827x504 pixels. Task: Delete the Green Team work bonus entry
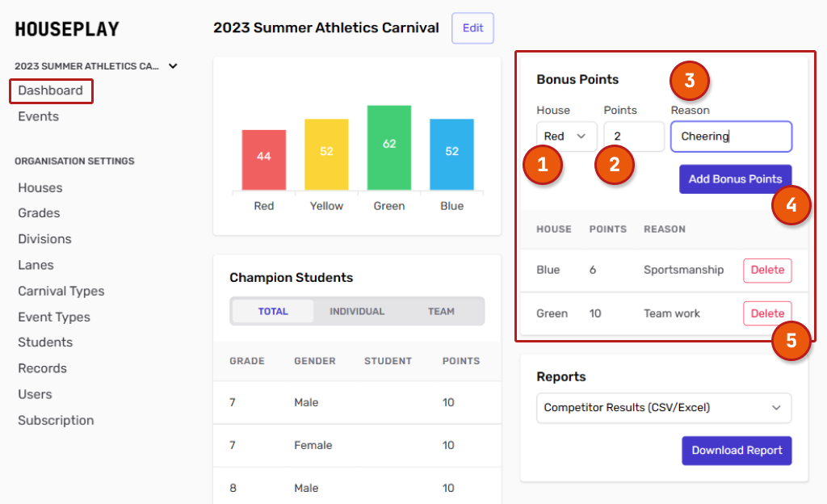[766, 313]
